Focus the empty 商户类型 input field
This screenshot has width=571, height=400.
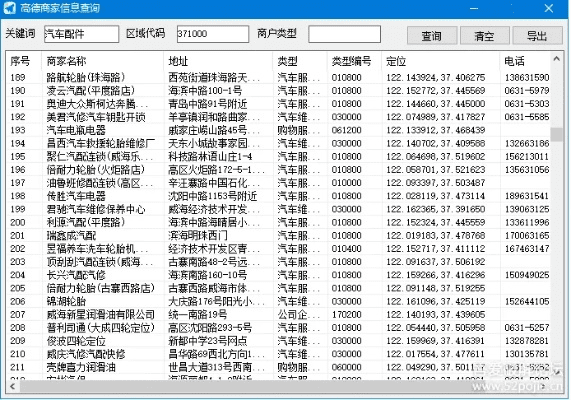click(344, 34)
